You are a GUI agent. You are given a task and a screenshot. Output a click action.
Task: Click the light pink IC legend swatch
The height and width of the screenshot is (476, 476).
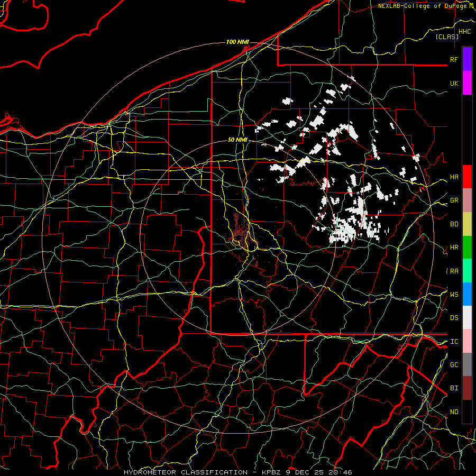pos(467,341)
